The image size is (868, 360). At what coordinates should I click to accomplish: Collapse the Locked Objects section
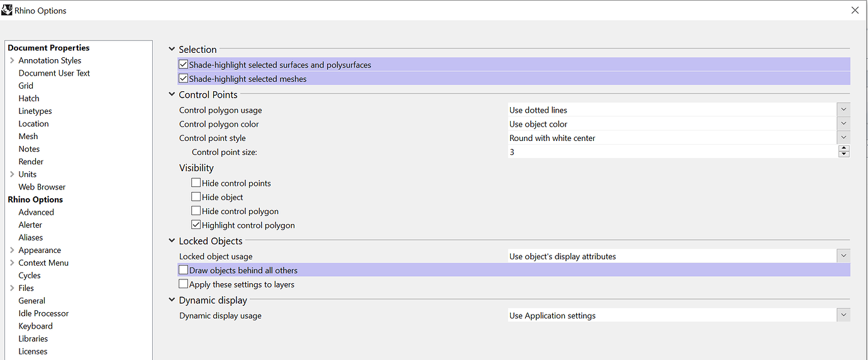172,240
